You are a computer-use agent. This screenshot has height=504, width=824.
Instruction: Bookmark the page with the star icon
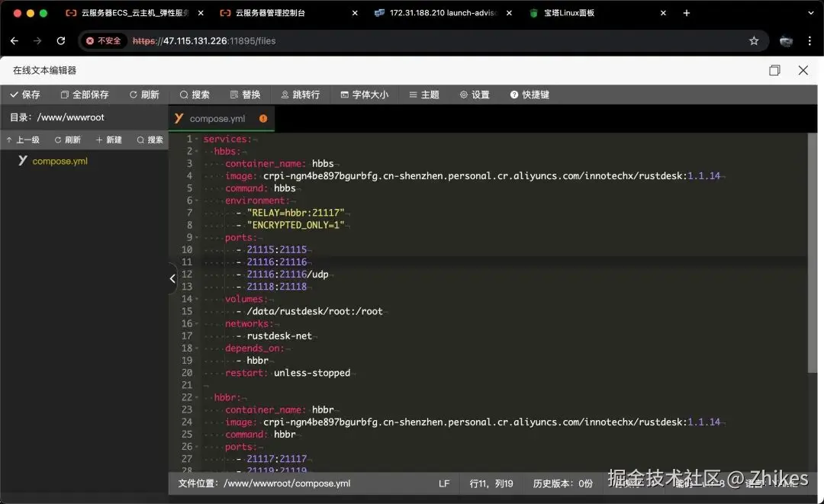coord(754,41)
